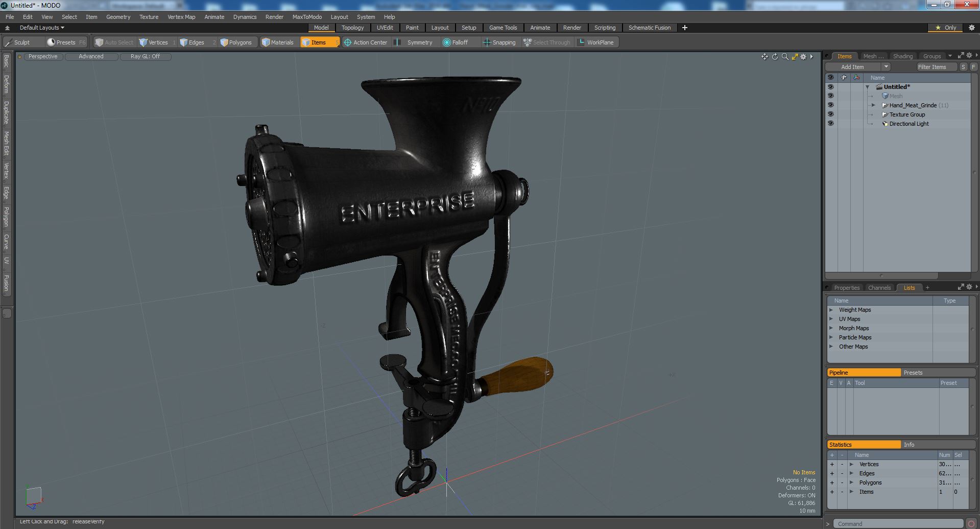Open viewport settings gear icon
This screenshot has width=980, height=529.
coord(803,57)
